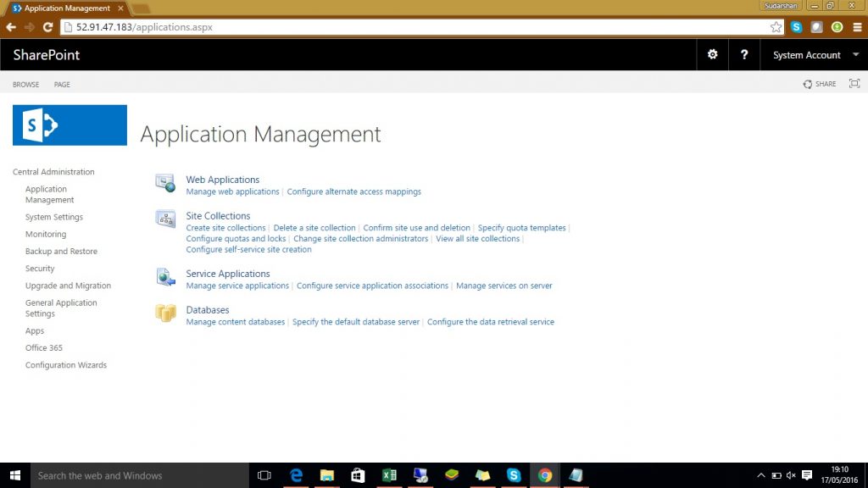Screen dimensions: 868x488
Task: Click the help question mark icon
Action: click(744, 55)
